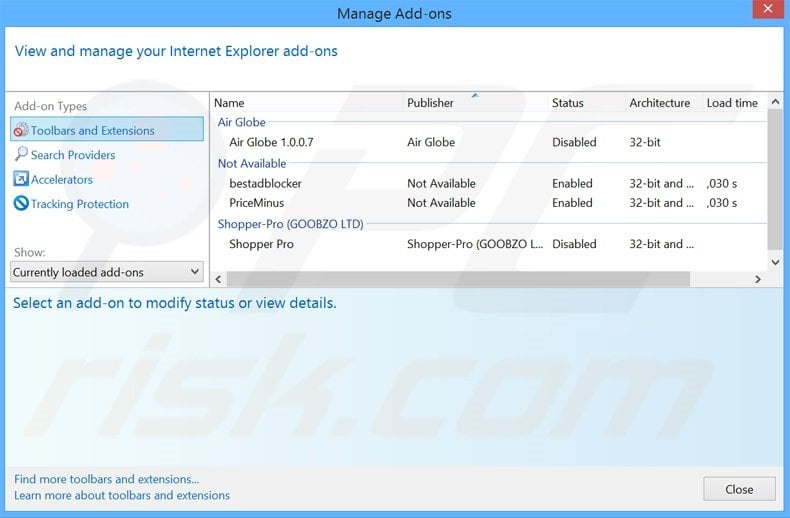Select the bestadblocker add-on row
This screenshot has width=790, height=518.
489,183
